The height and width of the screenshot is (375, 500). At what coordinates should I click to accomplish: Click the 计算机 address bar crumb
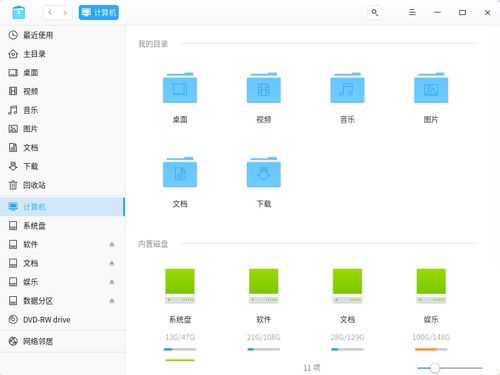pos(99,13)
